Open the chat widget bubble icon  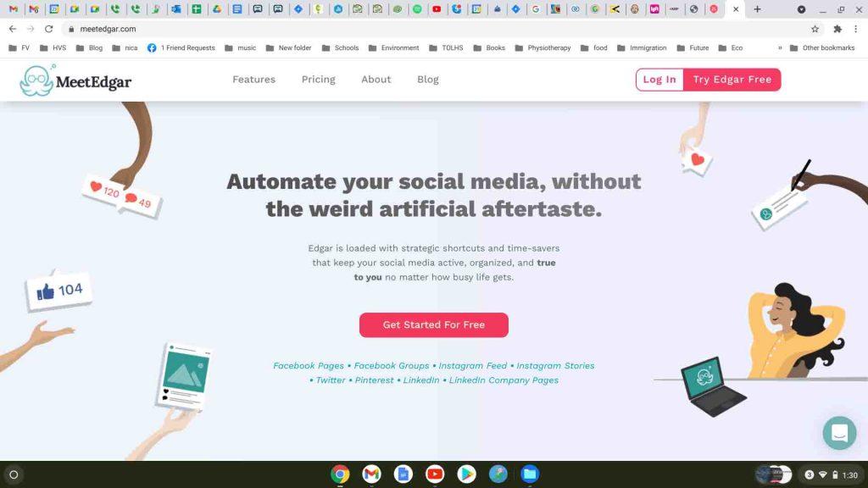[x=839, y=433]
